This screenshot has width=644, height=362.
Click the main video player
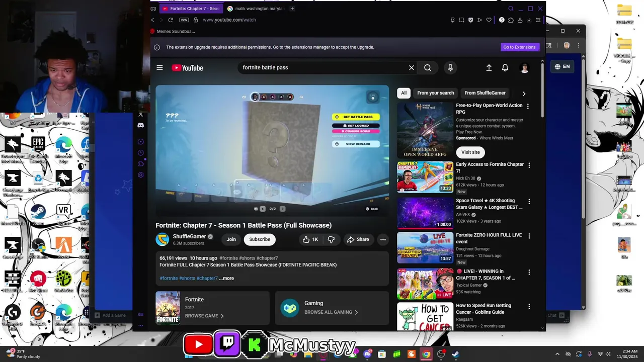[272, 150]
